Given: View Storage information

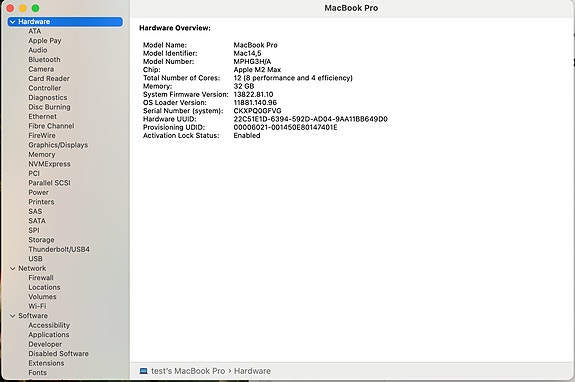Looking at the screenshot, I should pos(41,240).
